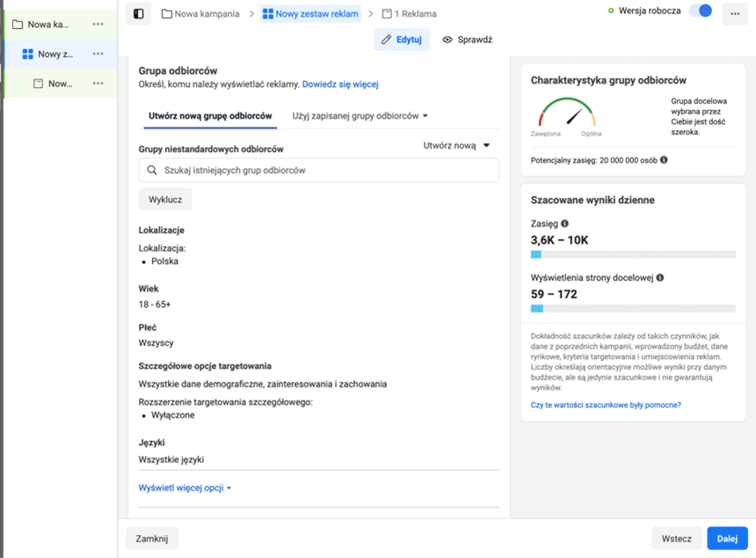Select Utwórz nową grupę odbiorców tab
This screenshot has height=558, width=756.
pyautogui.click(x=210, y=116)
